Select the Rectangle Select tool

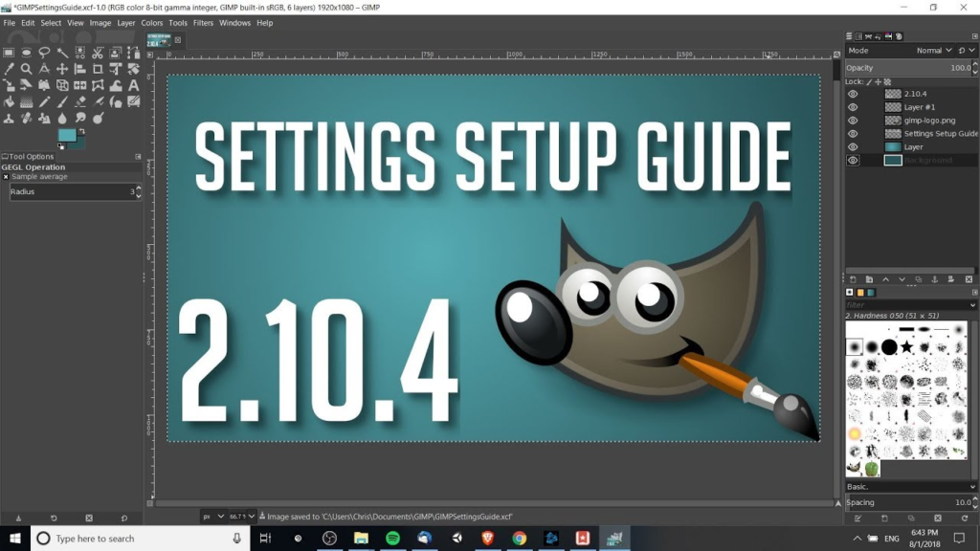coord(9,53)
